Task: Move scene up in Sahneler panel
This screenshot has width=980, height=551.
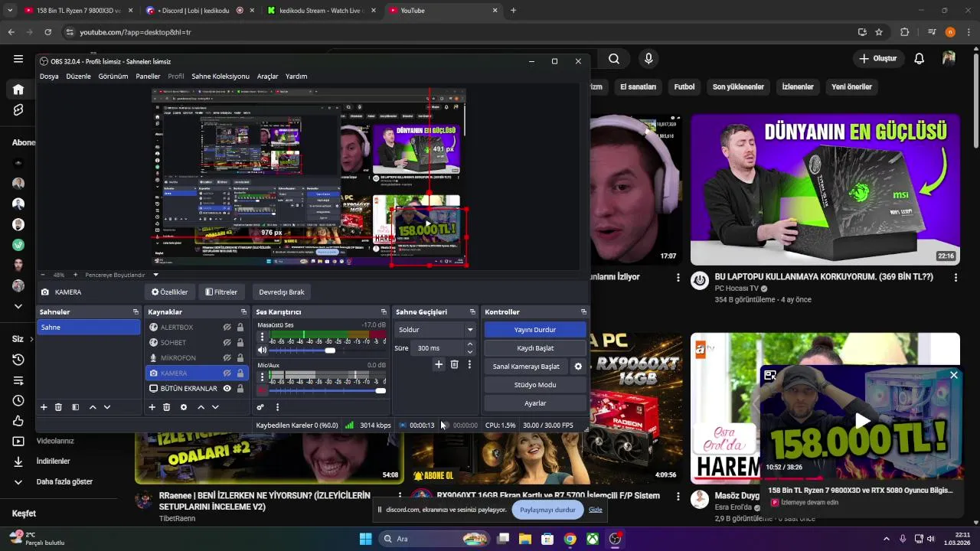Action: click(93, 407)
